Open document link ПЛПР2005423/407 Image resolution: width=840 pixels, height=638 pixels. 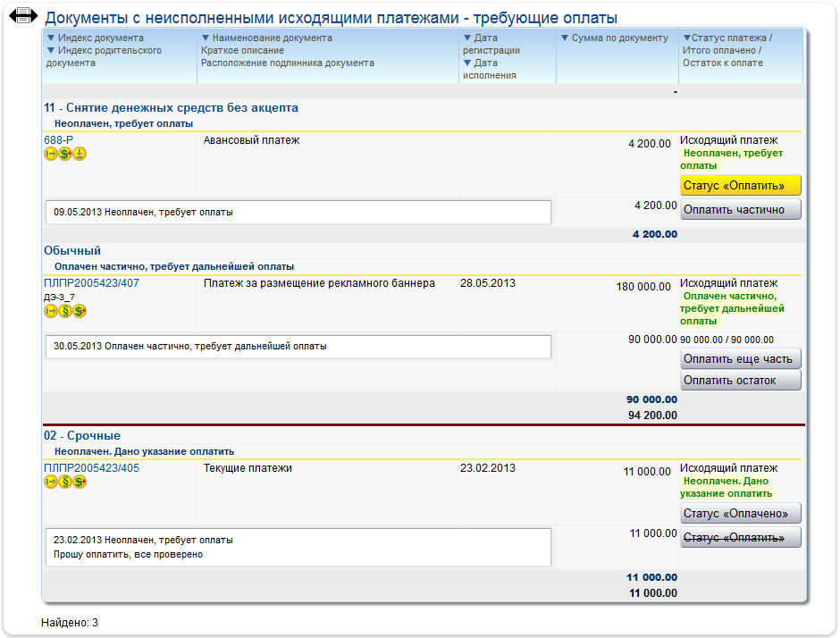point(91,284)
